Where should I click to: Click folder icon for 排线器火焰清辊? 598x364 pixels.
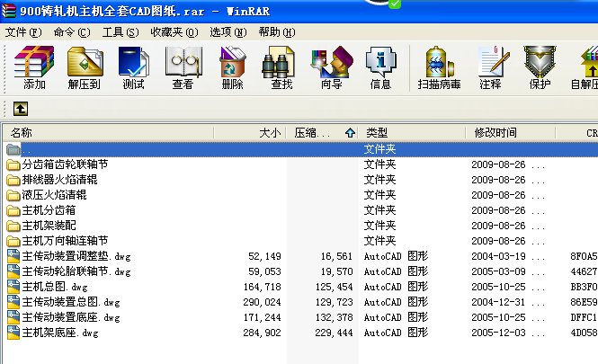[x=13, y=180]
